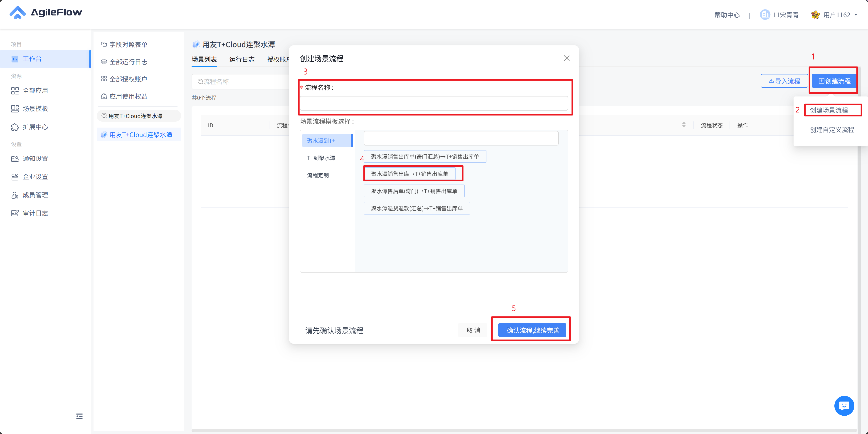Click 确认流程,继续完善 button
This screenshot has width=868, height=434.
(x=532, y=330)
